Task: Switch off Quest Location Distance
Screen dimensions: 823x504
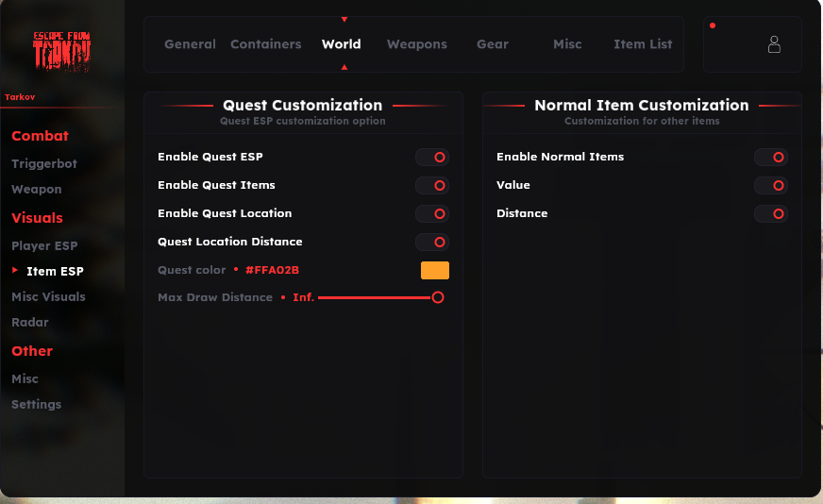Action: click(x=432, y=243)
